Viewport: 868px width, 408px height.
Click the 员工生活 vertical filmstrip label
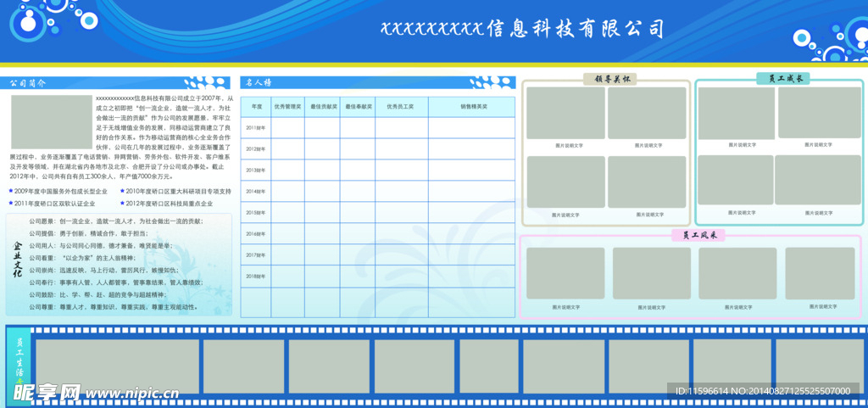(18, 360)
